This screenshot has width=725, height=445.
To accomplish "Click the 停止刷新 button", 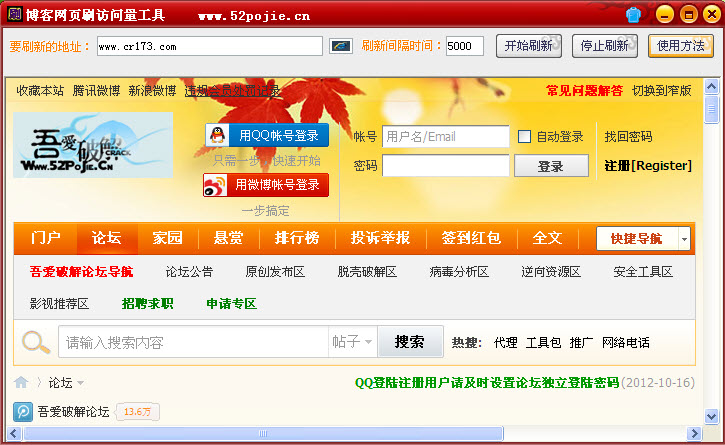I will point(605,46).
